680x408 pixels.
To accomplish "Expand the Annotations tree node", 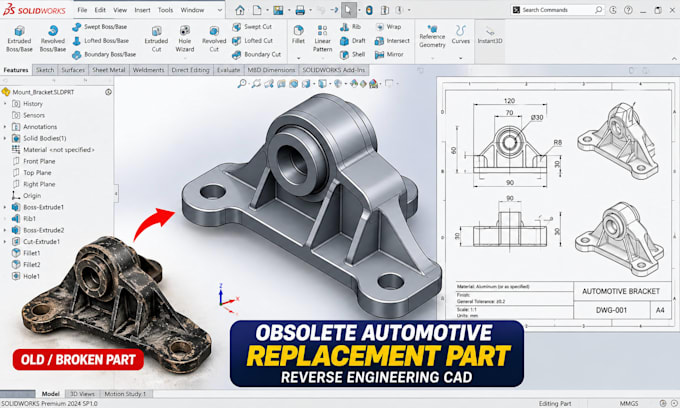I will click(5, 127).
